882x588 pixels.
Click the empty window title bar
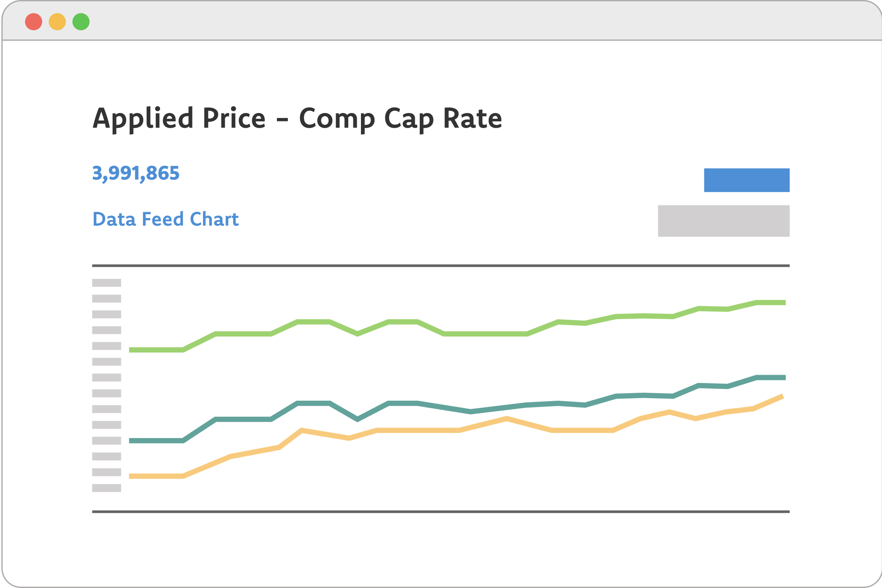[462, 21]
